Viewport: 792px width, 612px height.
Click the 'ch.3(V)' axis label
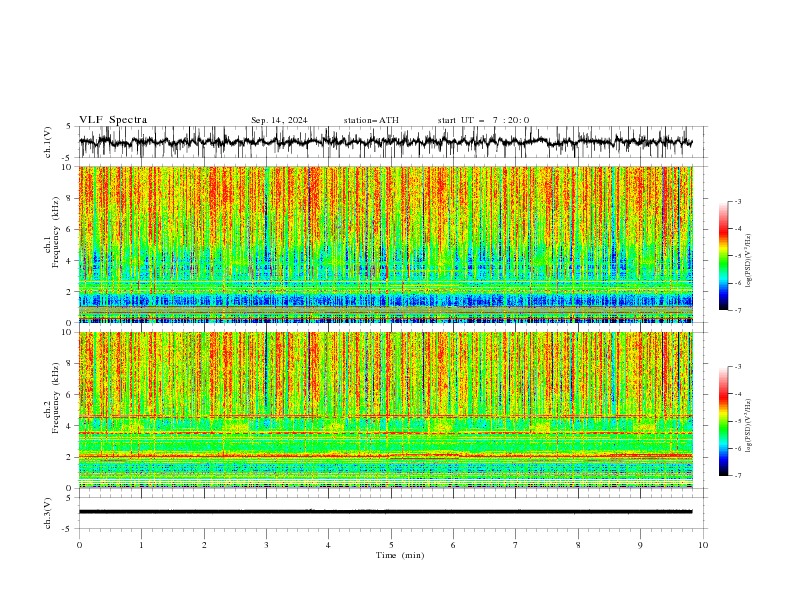[x=48, y=513]
